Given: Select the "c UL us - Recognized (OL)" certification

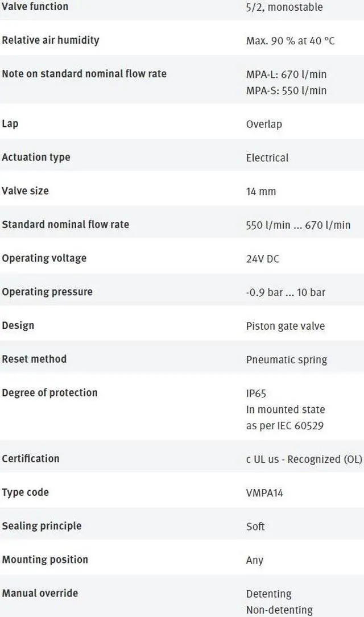Looking at the screenshot, I should [x=304, y=459].
